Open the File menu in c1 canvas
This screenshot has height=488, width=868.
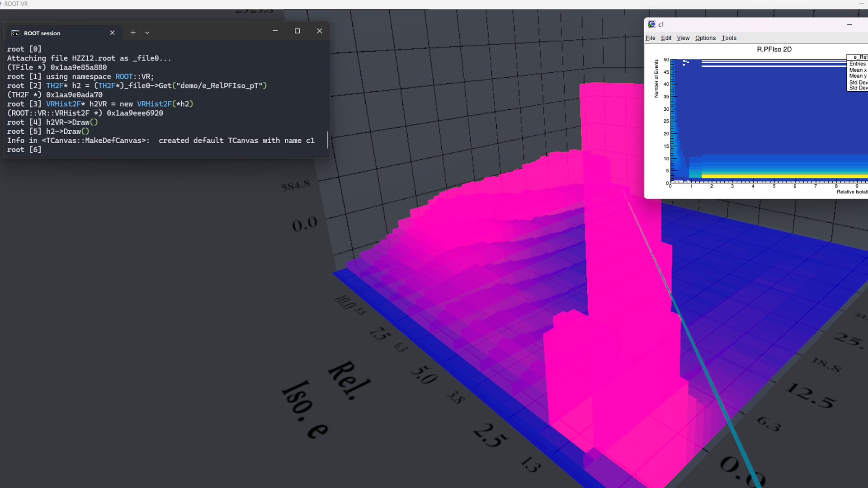[x=650, y=38]
